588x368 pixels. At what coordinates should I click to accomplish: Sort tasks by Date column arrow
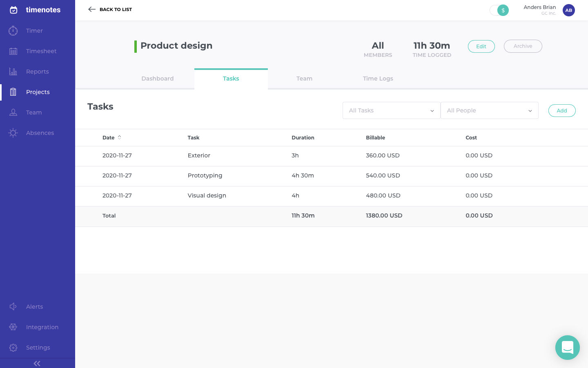[x=120, y=137]
